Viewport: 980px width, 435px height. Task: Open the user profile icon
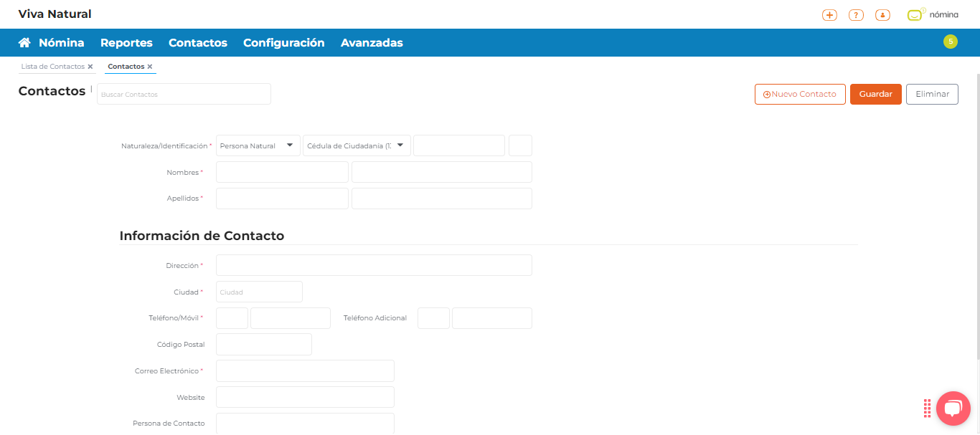(882, 15)
